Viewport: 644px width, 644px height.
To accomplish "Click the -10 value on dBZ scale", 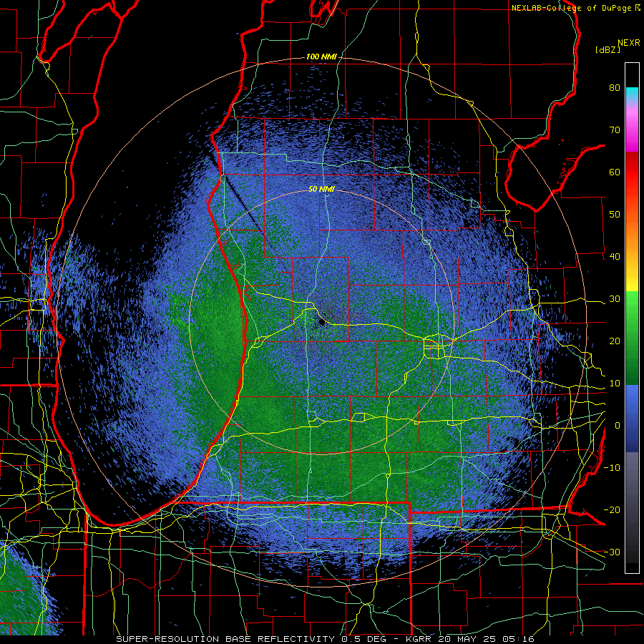I will [612, 468].
